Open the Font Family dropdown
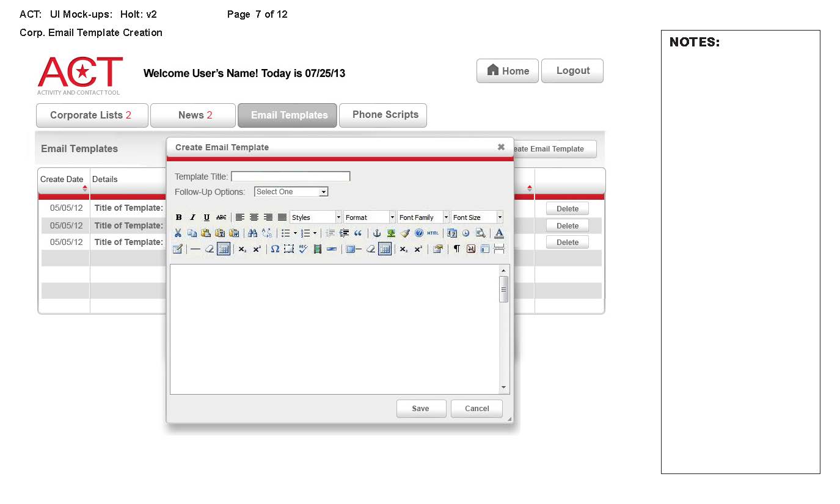Viewport: 840px width, 504px height. (423, 217)
